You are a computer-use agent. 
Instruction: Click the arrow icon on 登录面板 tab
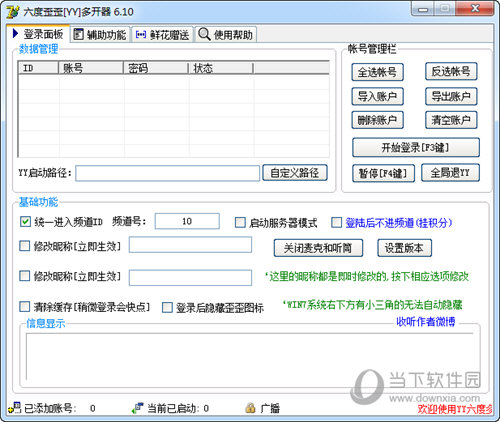(x=15, y=33)
